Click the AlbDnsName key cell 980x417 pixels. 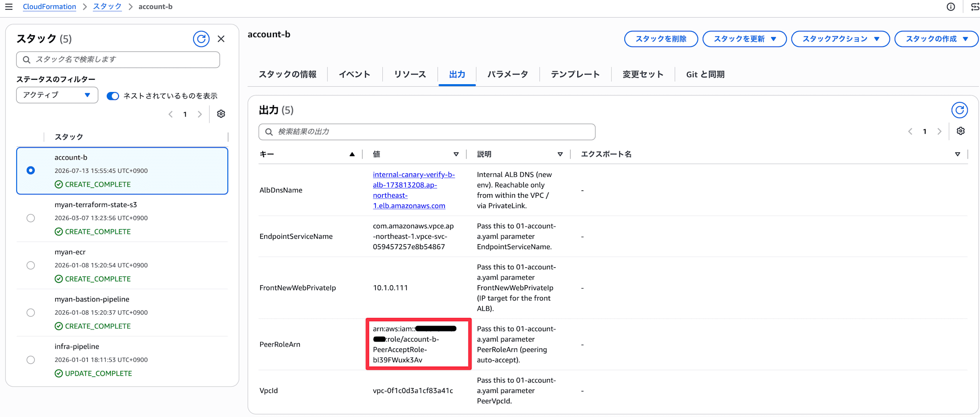click(x=281, y=190)
